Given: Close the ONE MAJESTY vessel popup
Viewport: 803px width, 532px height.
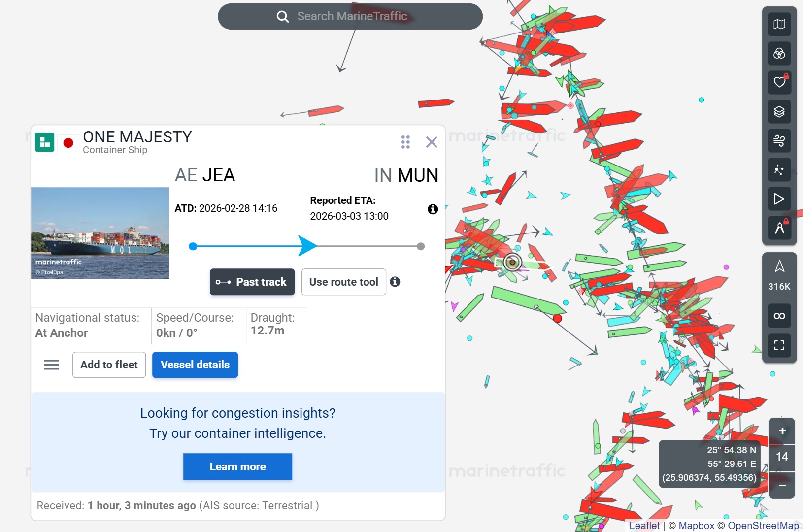Looking at the screenshot, I should click(432, 142).
